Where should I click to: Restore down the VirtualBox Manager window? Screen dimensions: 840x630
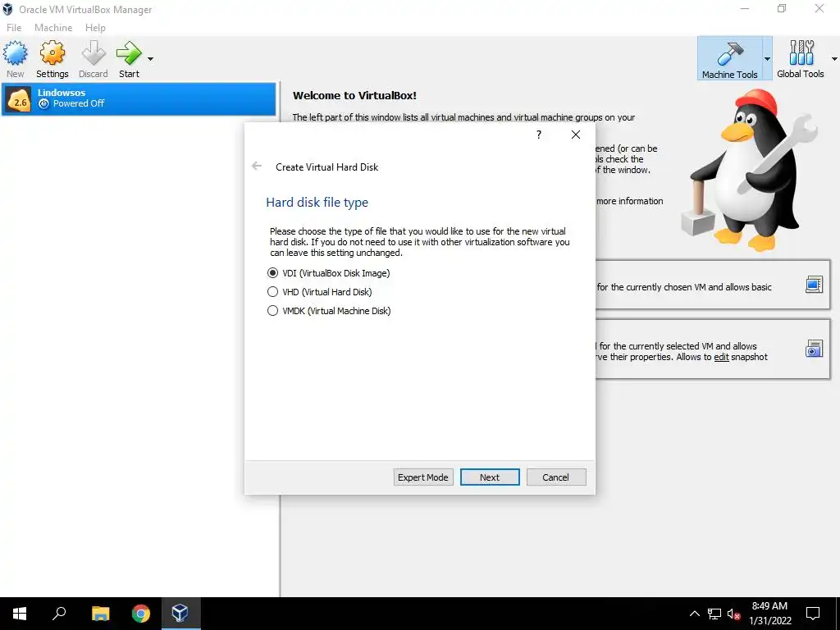pos(782,9)
